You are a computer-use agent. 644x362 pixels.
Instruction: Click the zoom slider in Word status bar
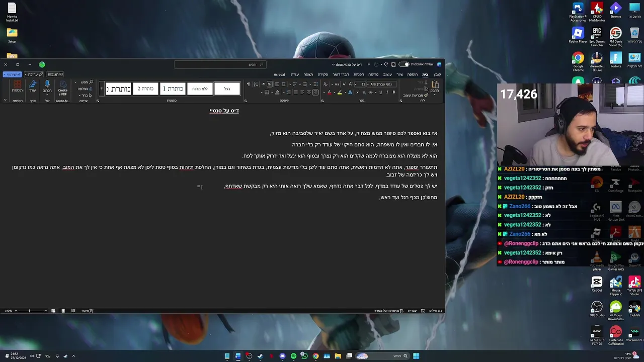(30, 311)
